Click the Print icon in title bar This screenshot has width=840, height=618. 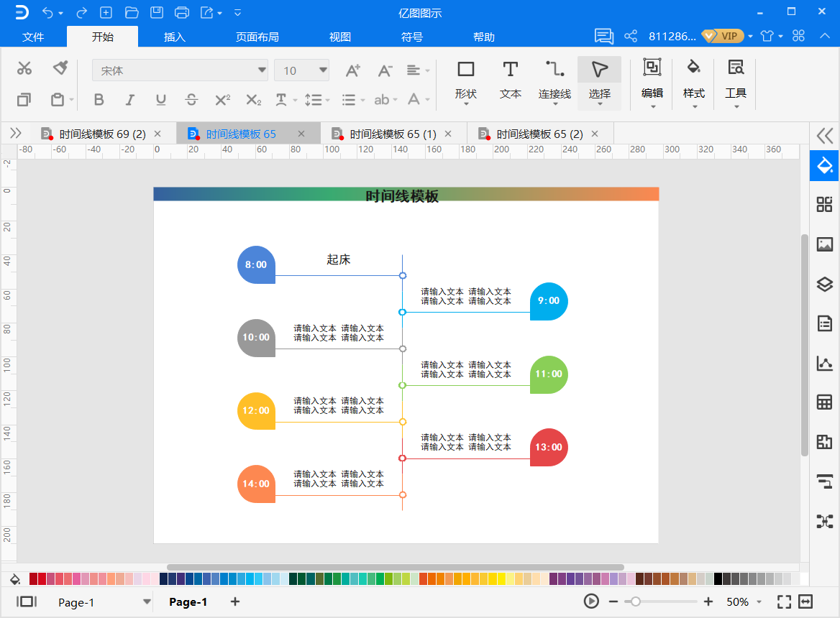pyautogui.click(x=182, y=12)
